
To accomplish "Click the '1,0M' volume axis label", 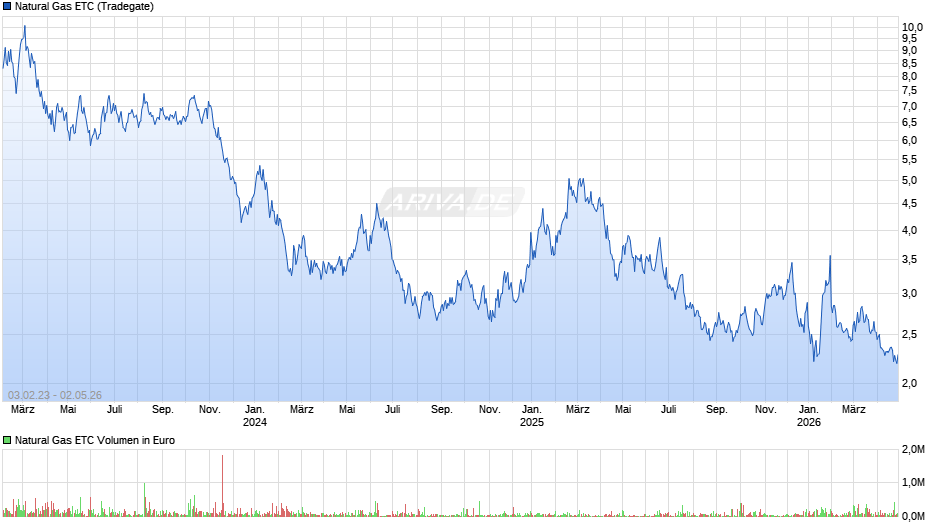I will point(913,482).
